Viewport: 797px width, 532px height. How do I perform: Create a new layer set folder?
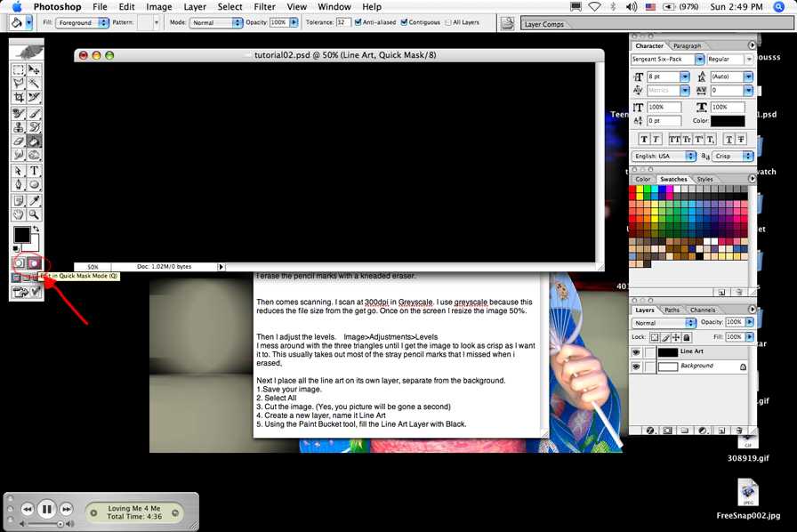[x=685, y=431]
